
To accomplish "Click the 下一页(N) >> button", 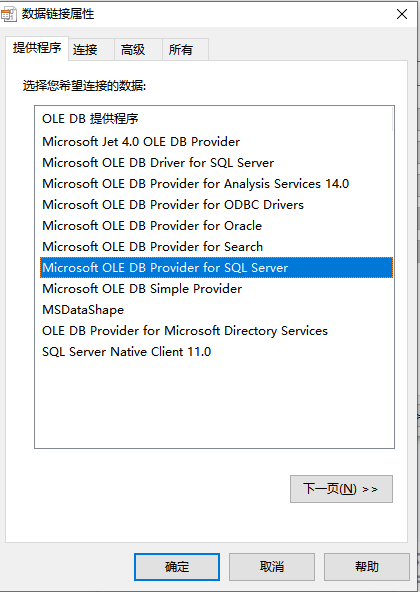I will tap(341, 489).
